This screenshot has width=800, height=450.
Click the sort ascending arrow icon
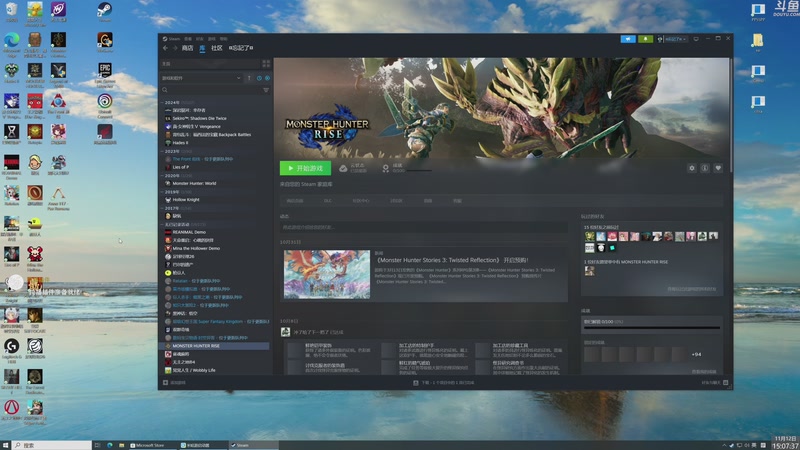249,78
